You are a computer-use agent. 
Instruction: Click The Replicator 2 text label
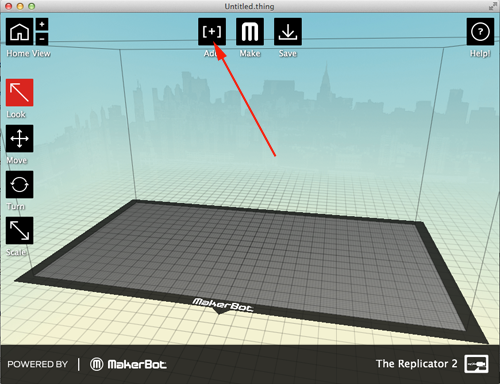[416, 364]
